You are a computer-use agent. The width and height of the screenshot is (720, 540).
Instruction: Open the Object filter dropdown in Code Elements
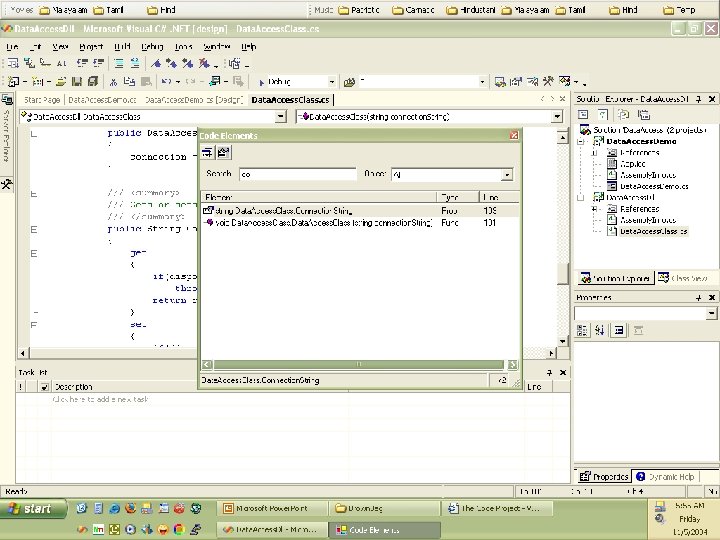[506, 174]
